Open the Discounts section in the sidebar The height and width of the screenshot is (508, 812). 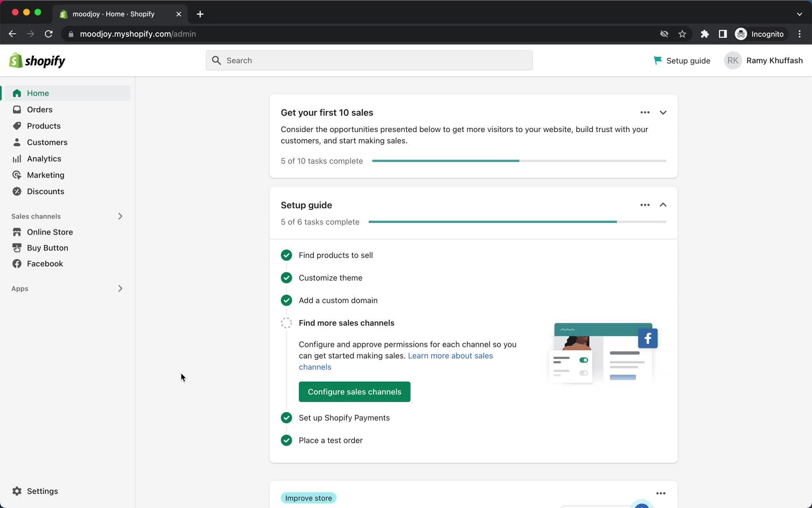pos(45,191)
